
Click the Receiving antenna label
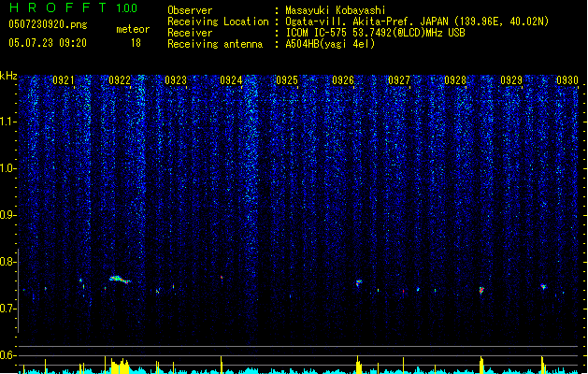(x=215, y=44)
